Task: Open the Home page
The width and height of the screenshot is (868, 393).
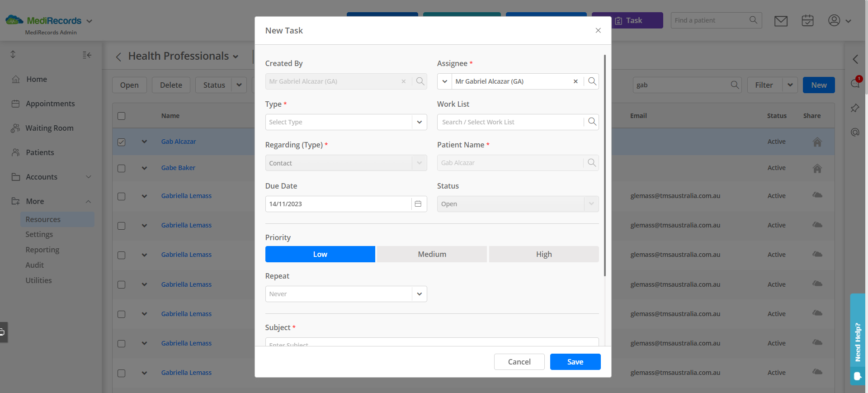Action: point(37,79)
